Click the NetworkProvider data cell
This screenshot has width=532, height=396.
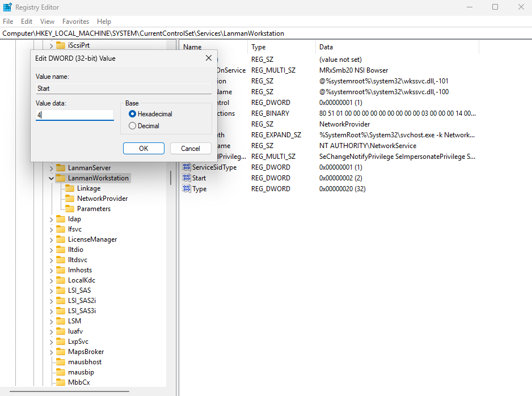click(344, 124)
